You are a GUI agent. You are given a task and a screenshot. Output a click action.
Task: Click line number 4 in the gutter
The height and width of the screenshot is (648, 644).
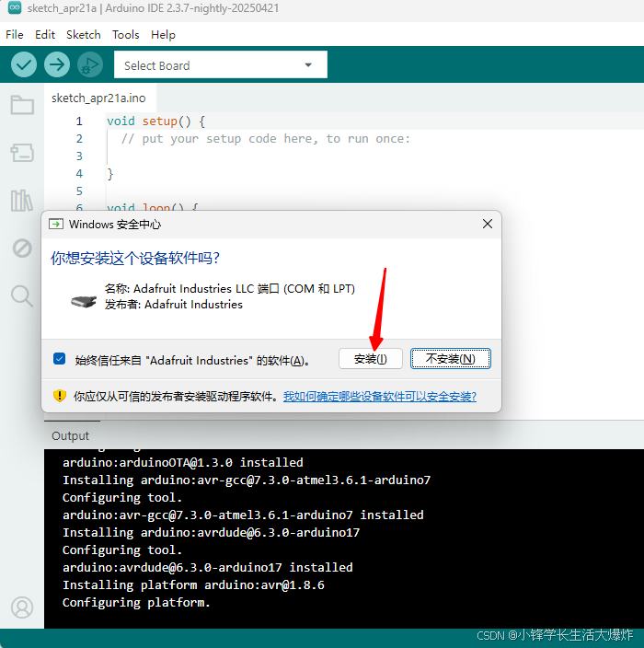pyautogui.click(x=79, y=174)
